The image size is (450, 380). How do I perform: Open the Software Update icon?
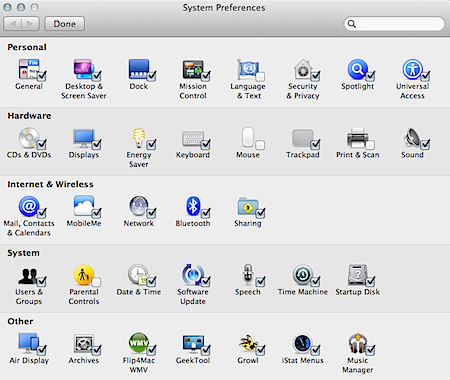pyautogui.click(x=193, y=275)
